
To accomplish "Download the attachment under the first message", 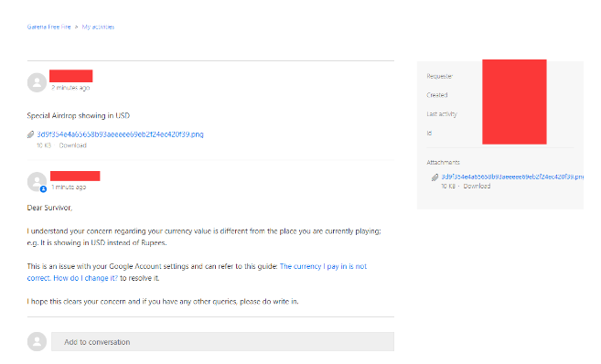I will coord(73,145).
